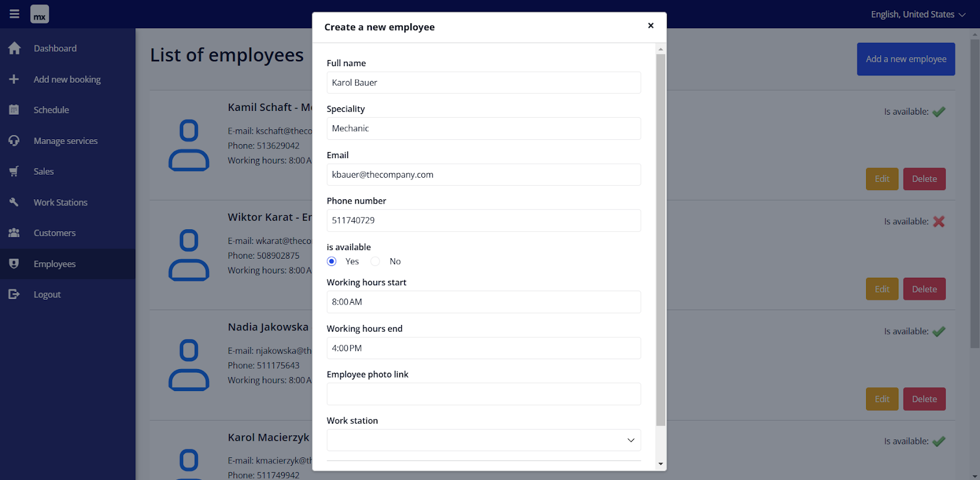The image size is (980, 480).
Task: Click the dialog's vertical scrollbar
Action: click(660, 239)
